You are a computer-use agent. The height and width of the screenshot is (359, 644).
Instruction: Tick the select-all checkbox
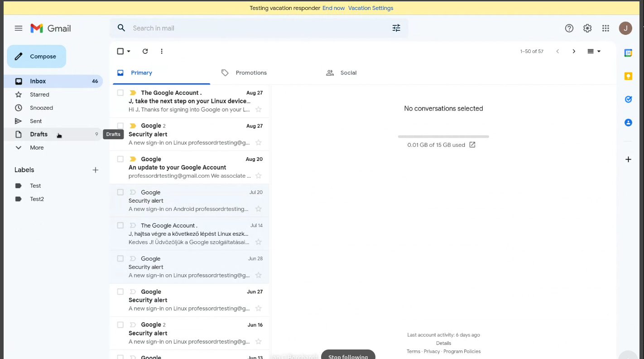coord(120,51)
